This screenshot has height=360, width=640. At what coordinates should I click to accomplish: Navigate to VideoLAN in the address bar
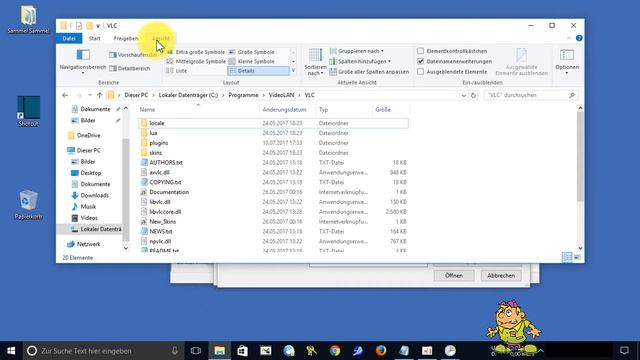[x=281, y=95]
